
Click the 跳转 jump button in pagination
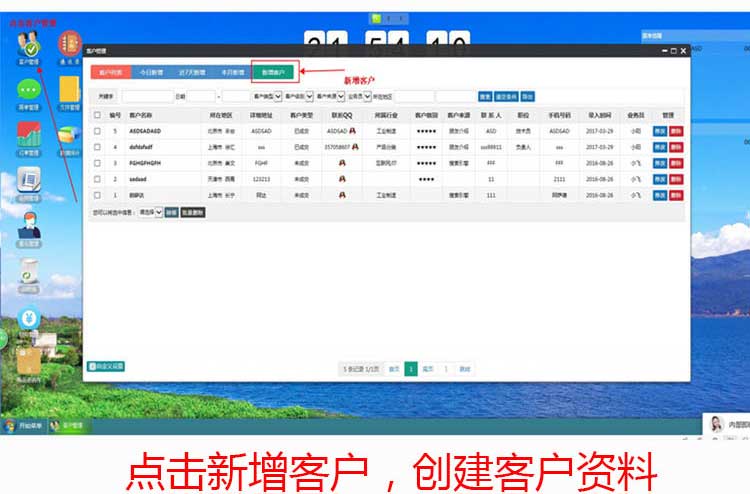point(465,369)
